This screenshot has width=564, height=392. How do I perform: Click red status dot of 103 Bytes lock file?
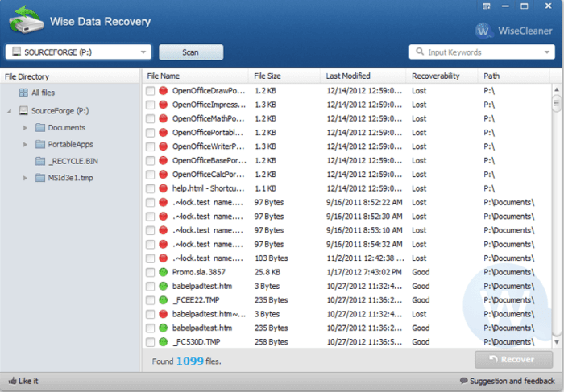(x=164, y=258)
